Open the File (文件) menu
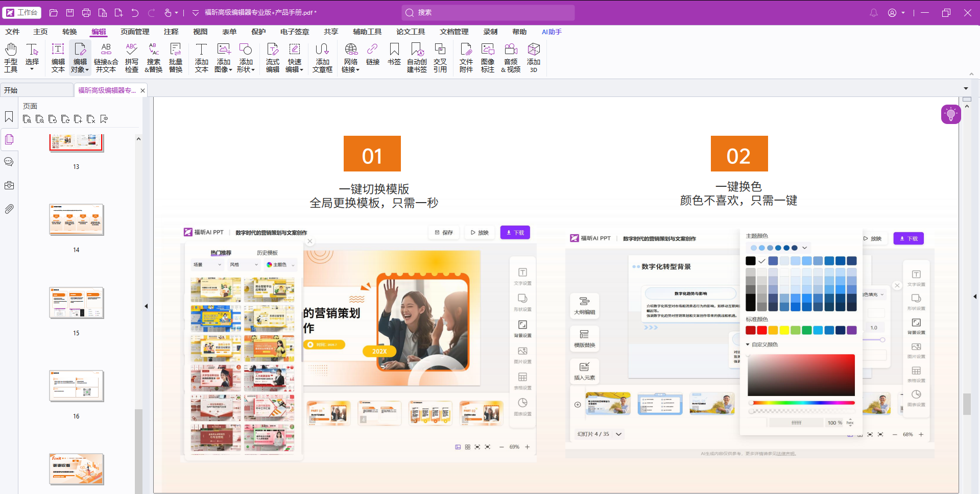The height and width of the screenshot is (494, 980). tap(12, 32)
